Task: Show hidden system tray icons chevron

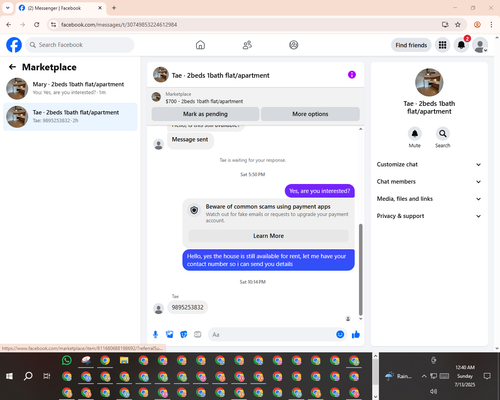Action: point(424,376)
